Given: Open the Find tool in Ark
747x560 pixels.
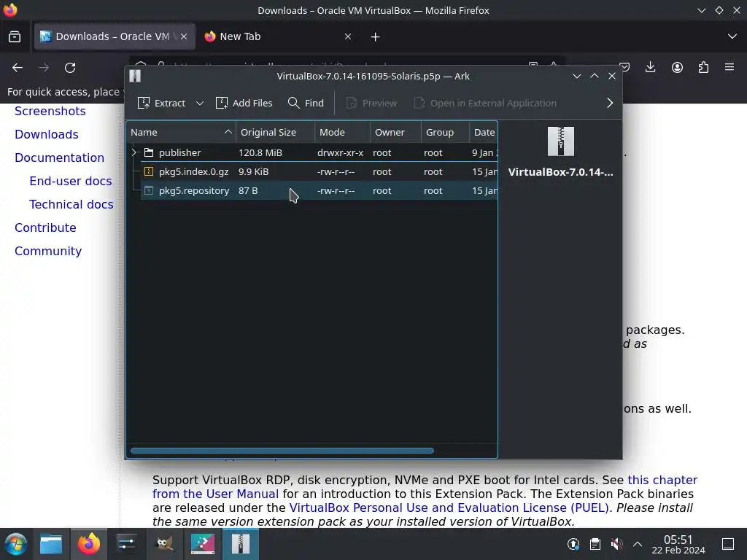Looking at the screenshot, I should click(306, 103).
